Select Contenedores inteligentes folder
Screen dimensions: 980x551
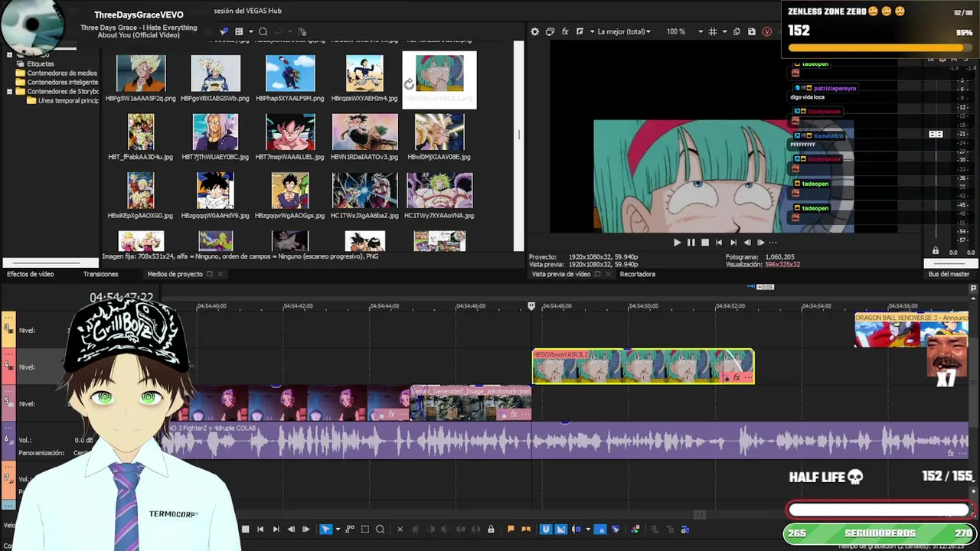point(63,82)
